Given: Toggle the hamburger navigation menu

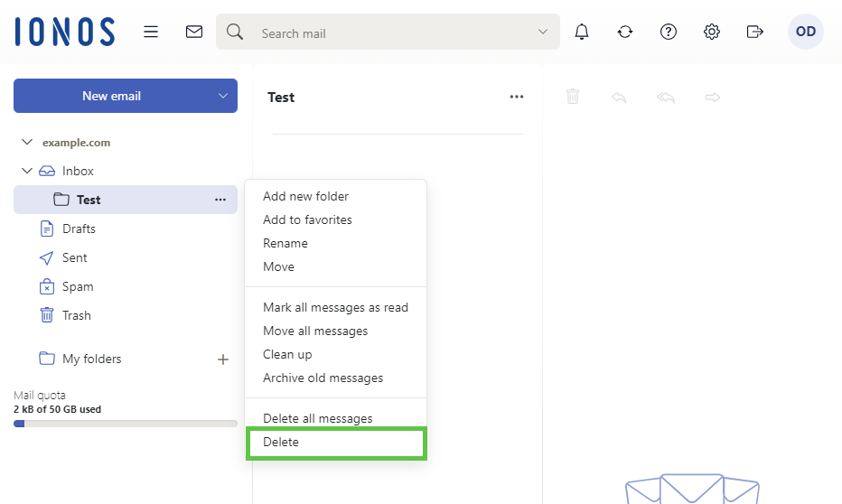Looking at the screenshot, I should tap(151, 32).
